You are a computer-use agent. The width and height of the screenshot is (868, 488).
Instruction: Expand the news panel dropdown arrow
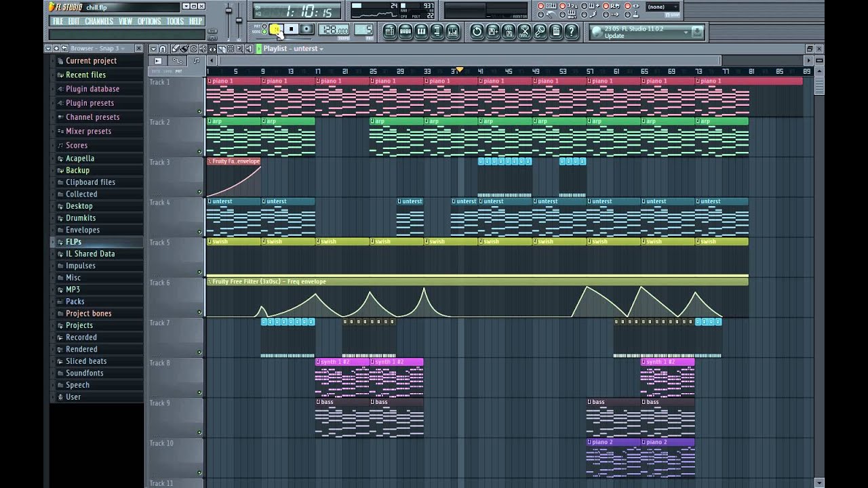(x=686, y=32)
